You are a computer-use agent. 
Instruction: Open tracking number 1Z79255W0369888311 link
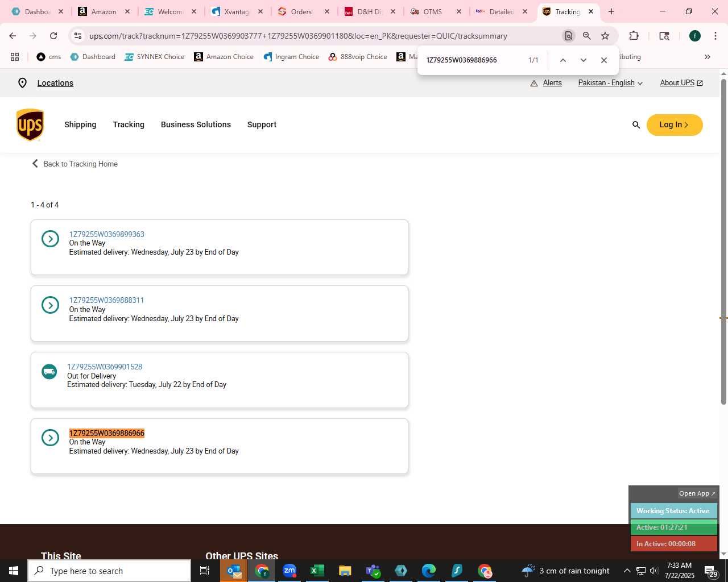106,300
